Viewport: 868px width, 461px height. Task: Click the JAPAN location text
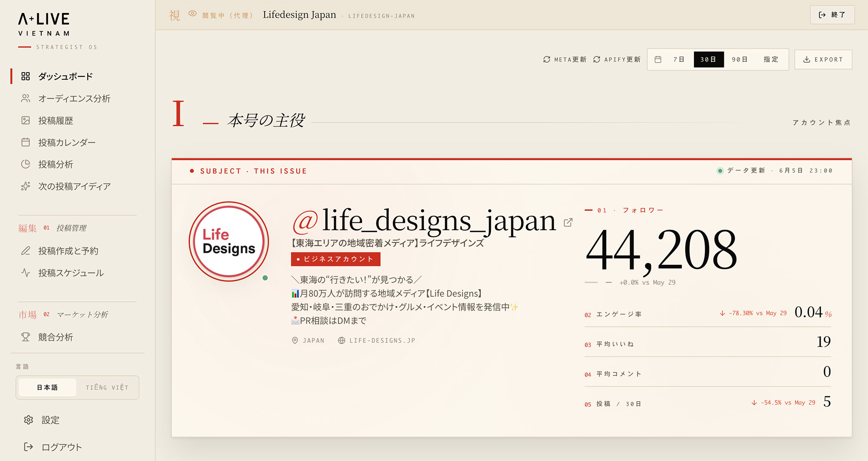[x=313, y=340]
